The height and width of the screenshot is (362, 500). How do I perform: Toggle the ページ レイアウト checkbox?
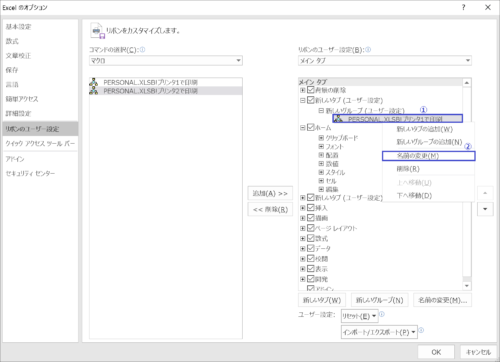(311, 228)
